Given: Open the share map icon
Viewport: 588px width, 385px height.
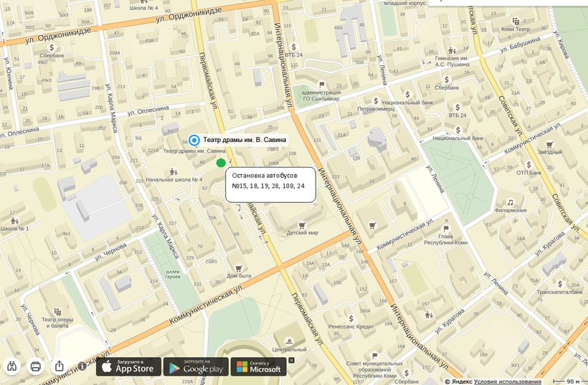Looking at the screenshot, I should click(60, 366).
